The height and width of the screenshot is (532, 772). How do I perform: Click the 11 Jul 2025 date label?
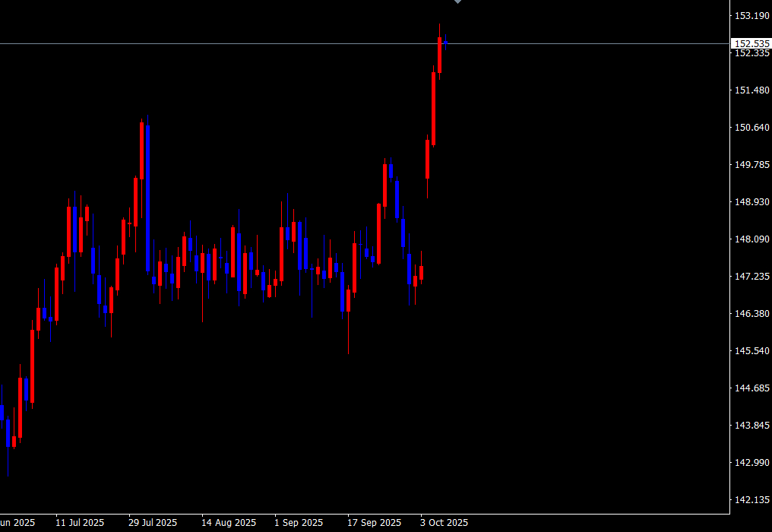click(x=80, y=523)
